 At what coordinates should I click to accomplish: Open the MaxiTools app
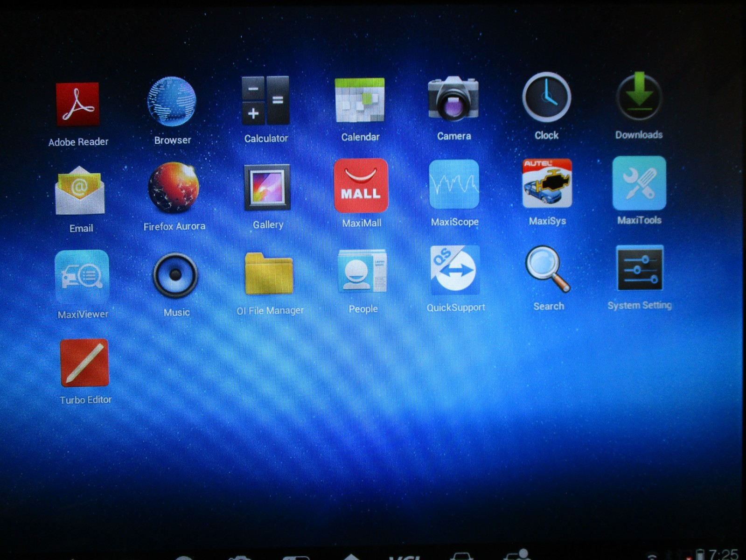point(639,183)
